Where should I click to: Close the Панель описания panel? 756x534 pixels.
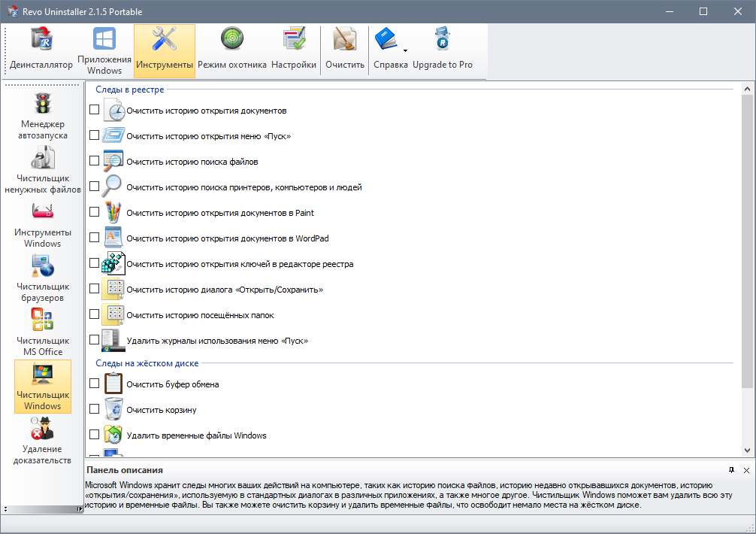point(746,470)
